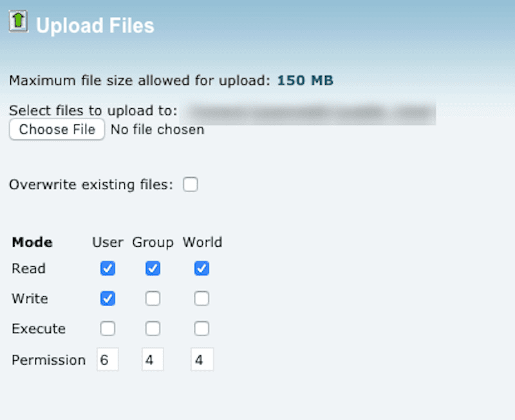
Task: Enable Write permission for Group
Action: pyautogui.click(x=153, y=298)
